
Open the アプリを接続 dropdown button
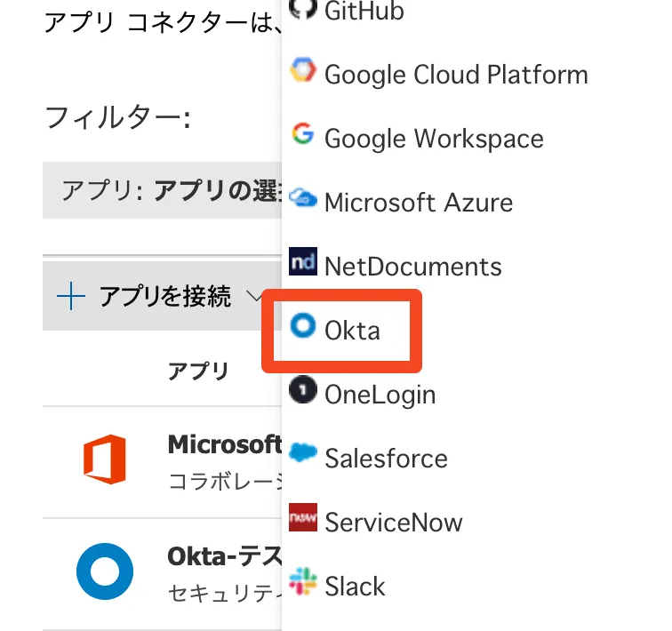coord(164,296)
